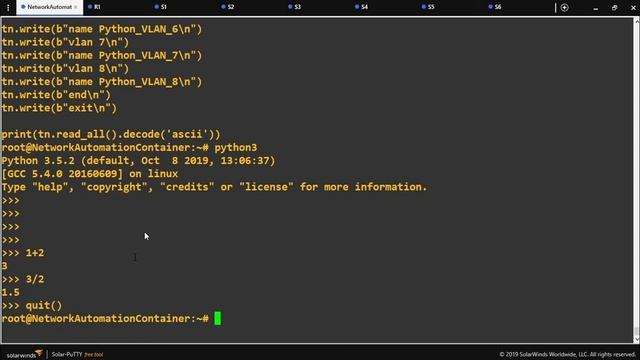Switch to the S2 session tab
This screenshot has width=640, height=360.
pyautogui.click(x=228, y=7)
